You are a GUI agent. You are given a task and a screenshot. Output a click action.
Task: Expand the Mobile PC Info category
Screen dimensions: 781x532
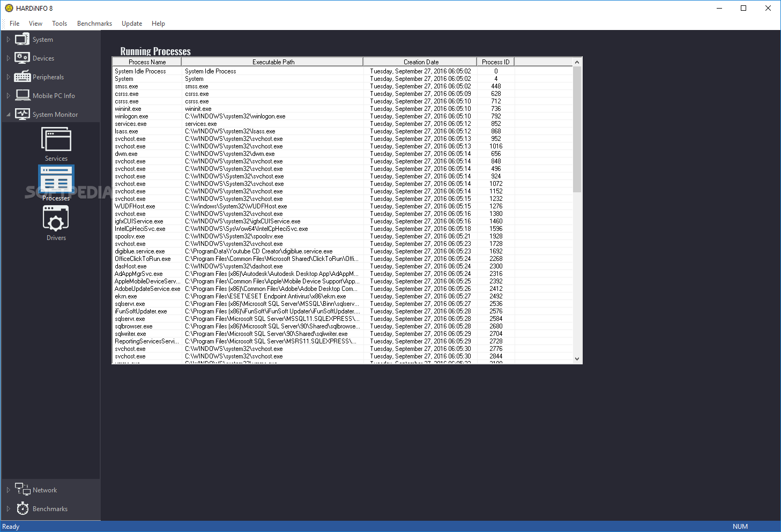(8, 96)
